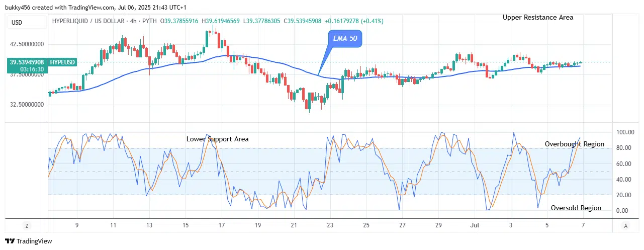Click 80.00 level on oscillator scale
The height and width of the screenshot is (250, 644).
[x=624, y=148]
